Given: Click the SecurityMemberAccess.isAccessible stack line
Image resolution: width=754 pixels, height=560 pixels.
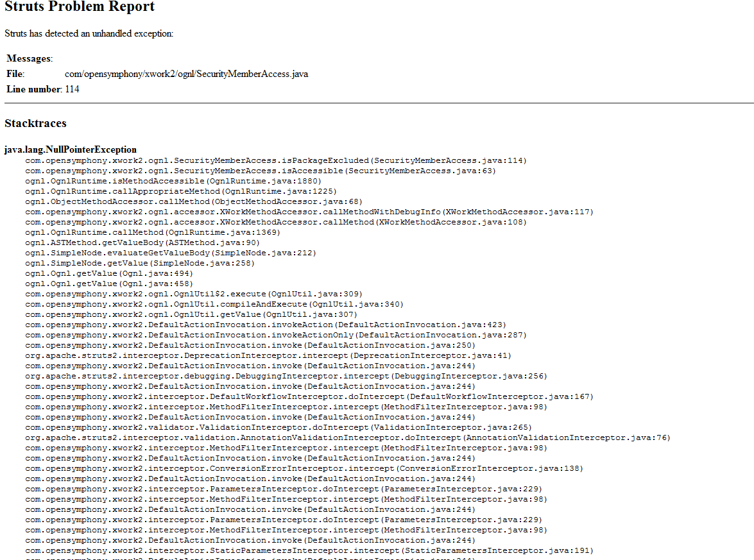Looking at the screenshot, I should pos(261,171).
